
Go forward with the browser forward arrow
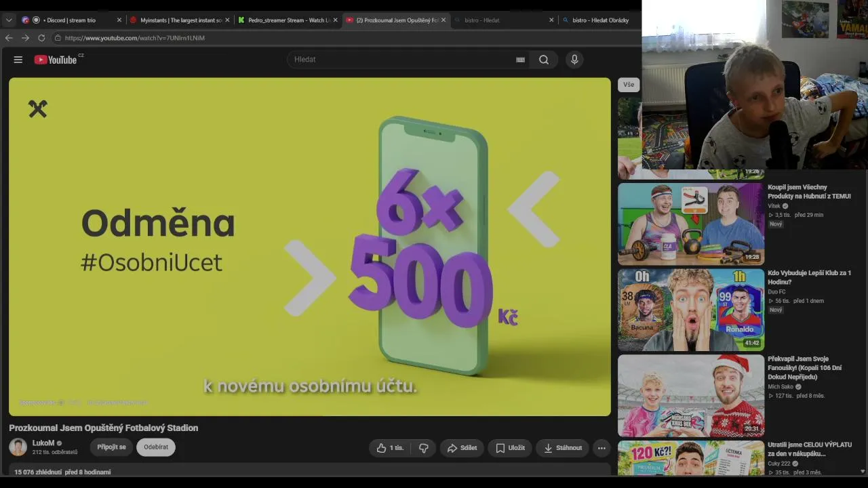pyautogui.click(x=25, y=38)
